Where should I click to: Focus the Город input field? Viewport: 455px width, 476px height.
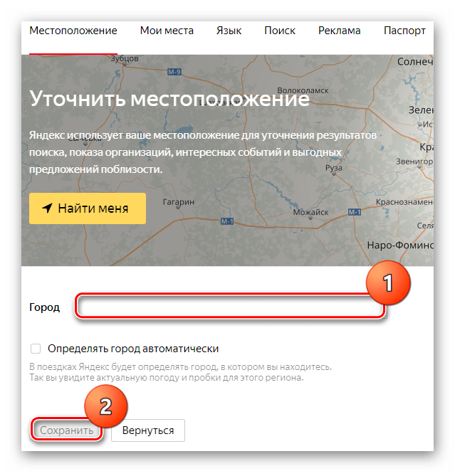coord(230,306)
